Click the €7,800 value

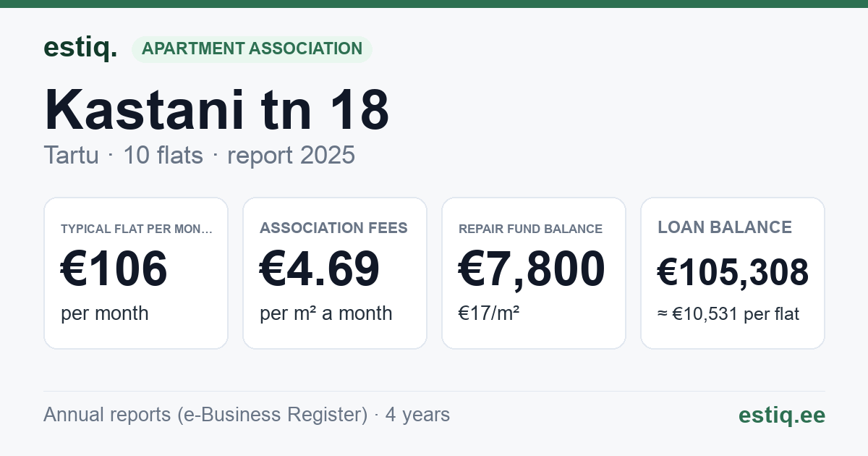click(532, 269)
